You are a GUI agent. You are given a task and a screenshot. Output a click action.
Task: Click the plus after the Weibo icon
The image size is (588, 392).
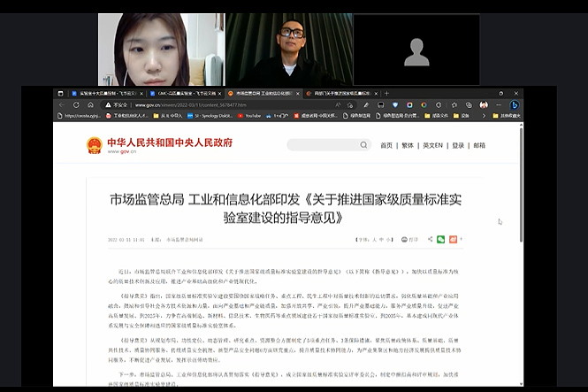tap(462, 239)
